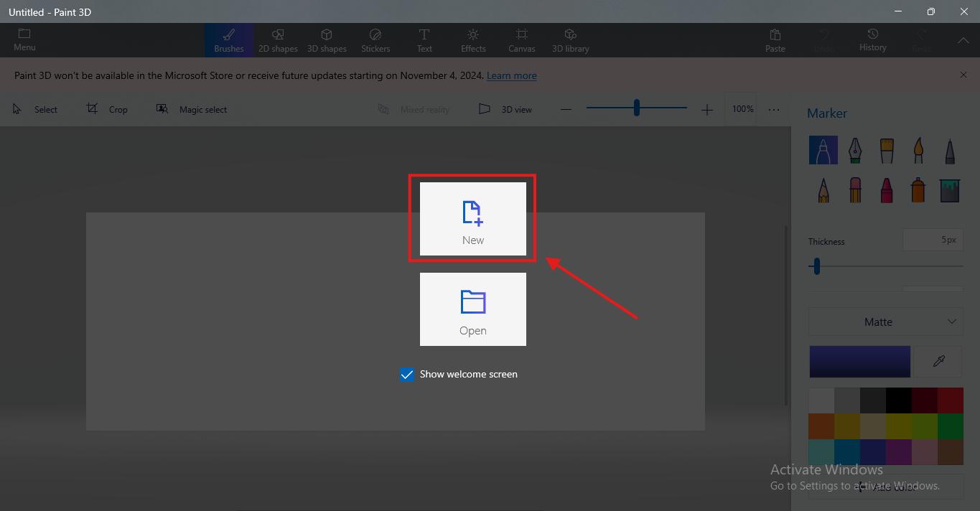Pick the Fill bucket tool
This screenshot has height=511, width=980.
click(x=950, y=190)
